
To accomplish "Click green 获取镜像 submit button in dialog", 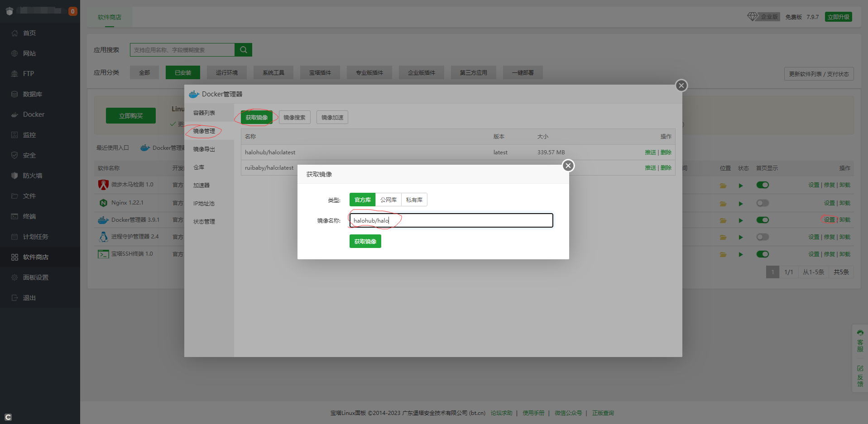I will (x=365, y=242).
